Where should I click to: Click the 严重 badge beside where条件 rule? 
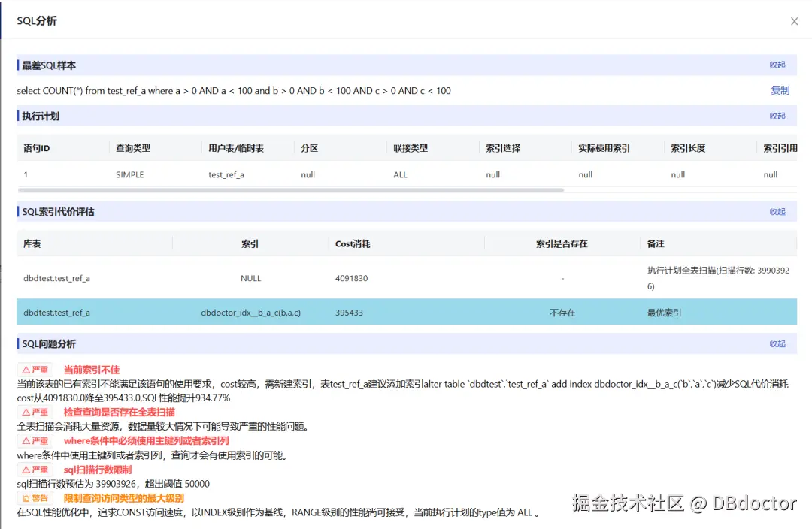[x=35, y=441]
